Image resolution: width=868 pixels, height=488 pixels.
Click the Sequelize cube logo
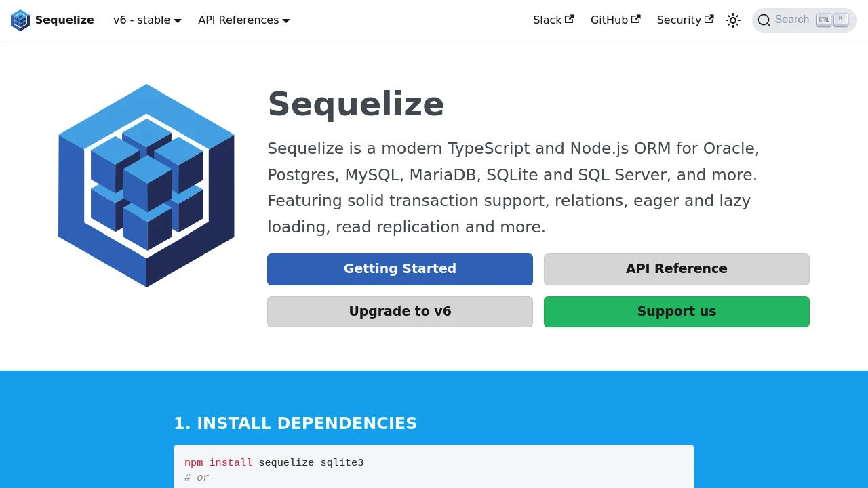click(20, 20)
